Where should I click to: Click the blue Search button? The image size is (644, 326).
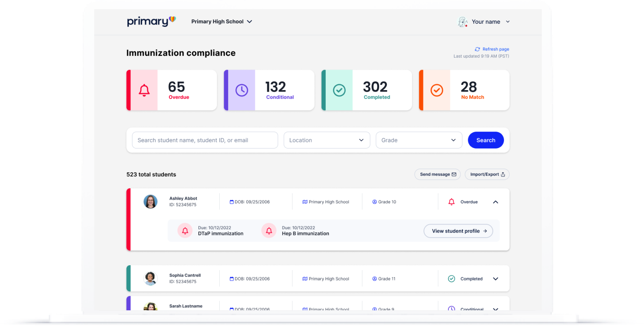pos(486,140)
